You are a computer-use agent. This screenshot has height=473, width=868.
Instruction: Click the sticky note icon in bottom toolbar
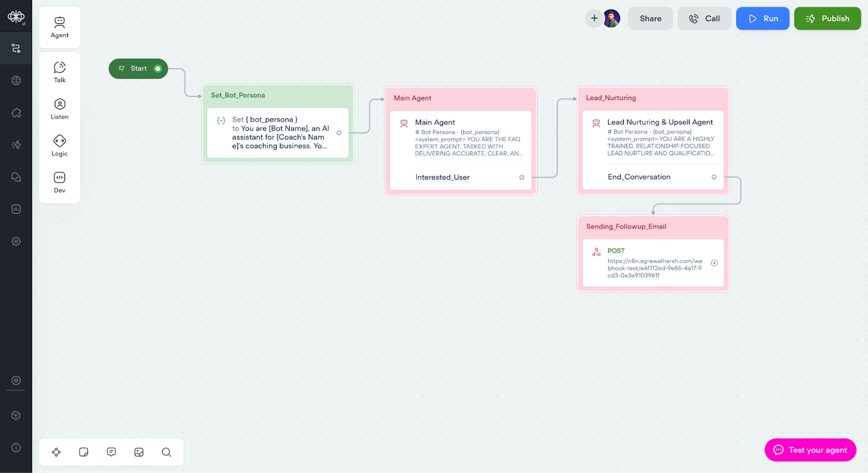[84, 452]
